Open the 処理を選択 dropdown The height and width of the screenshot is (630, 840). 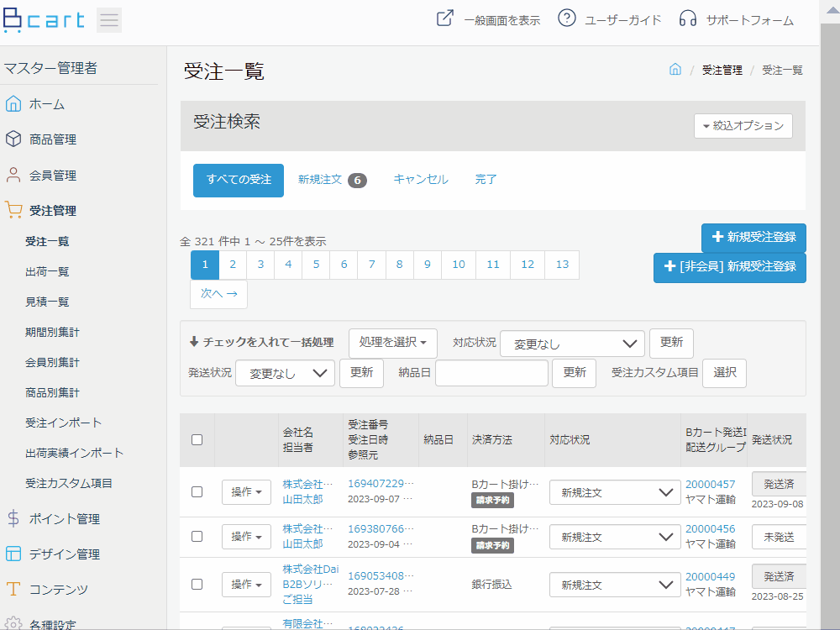click(392, 343)
